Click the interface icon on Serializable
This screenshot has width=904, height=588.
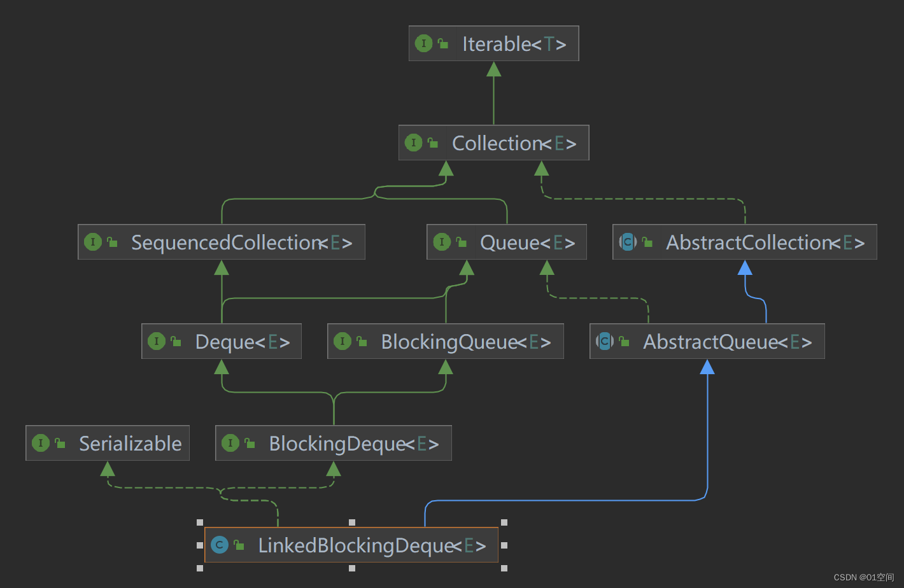40,443
